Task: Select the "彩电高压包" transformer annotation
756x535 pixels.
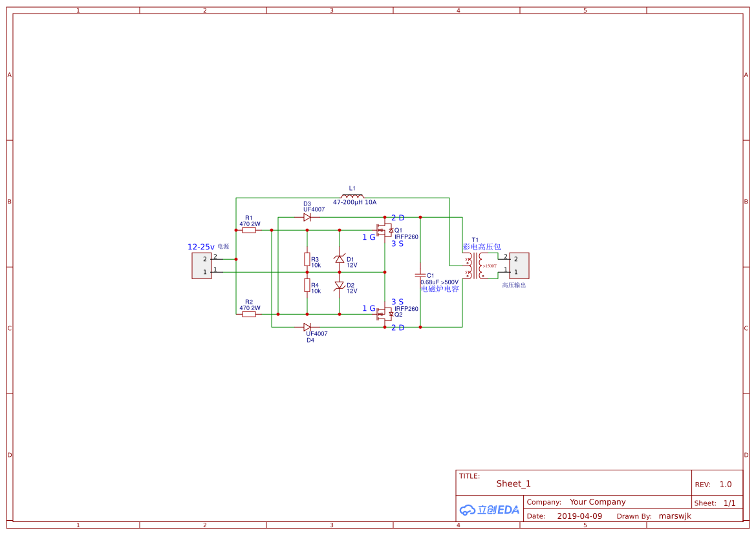Action: coord(482,247)
